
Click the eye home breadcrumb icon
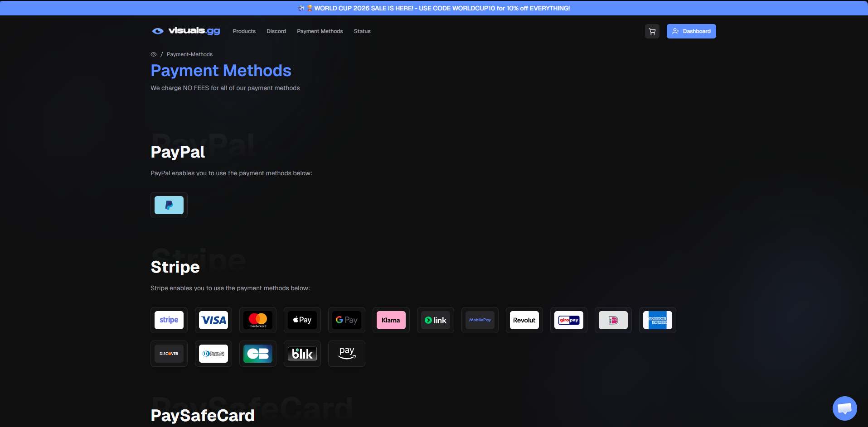click(x=154, y=54)
